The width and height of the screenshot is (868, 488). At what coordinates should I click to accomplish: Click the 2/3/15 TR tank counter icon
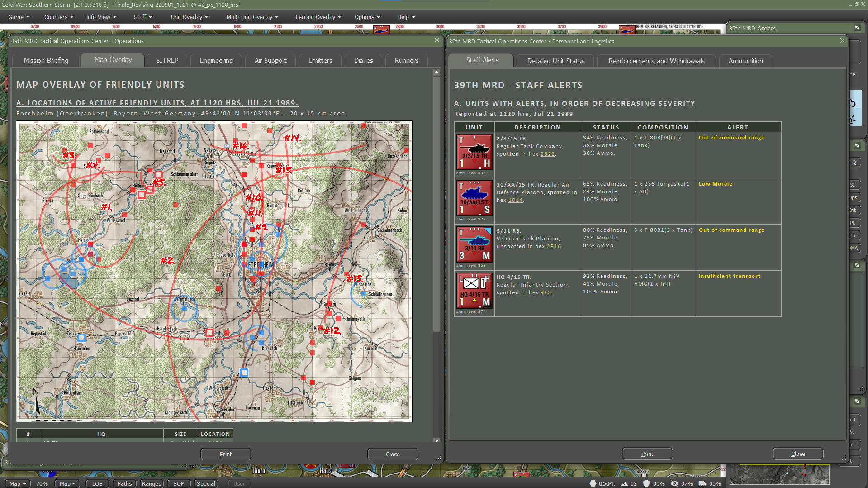(474, 152)
